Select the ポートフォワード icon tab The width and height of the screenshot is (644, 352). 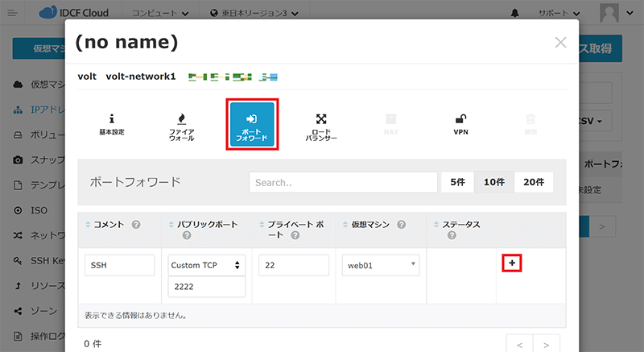(252, 125)
